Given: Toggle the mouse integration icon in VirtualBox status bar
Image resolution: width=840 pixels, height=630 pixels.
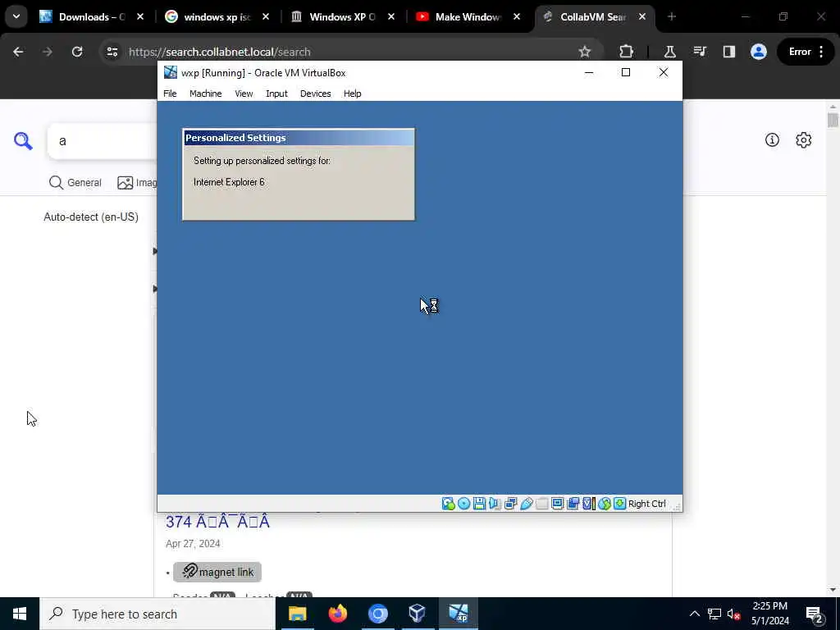Looking at the screenshot, I should [x=605, y=504].
